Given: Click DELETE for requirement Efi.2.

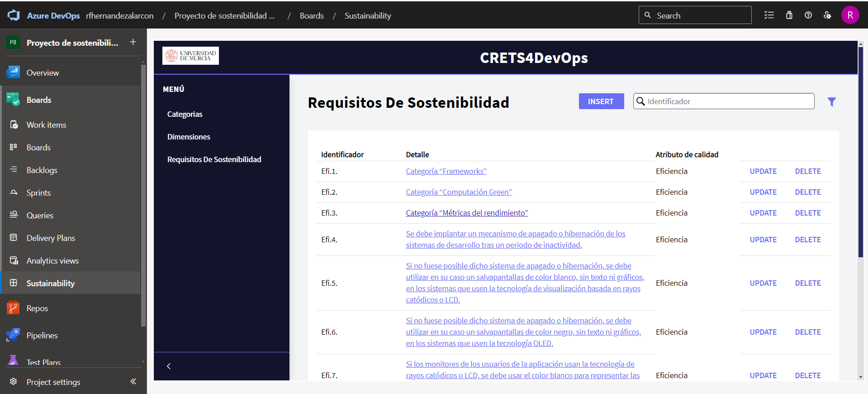Looking at the screenshot, I should [x=808, y=192].
